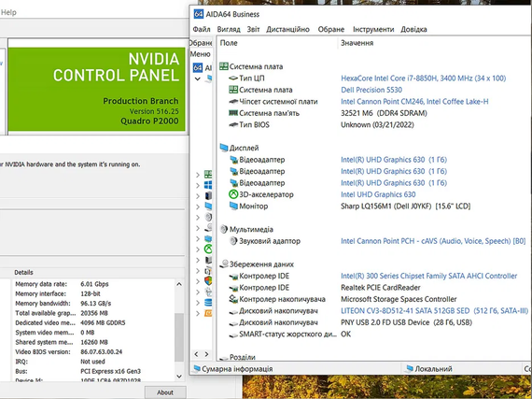
Task: Expand the Windows operating system tree node
Action: point(198,185)
